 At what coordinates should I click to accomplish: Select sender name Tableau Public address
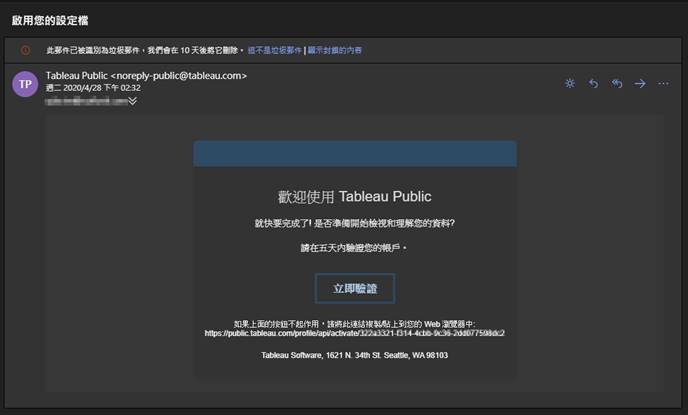(x=146, y=75)
